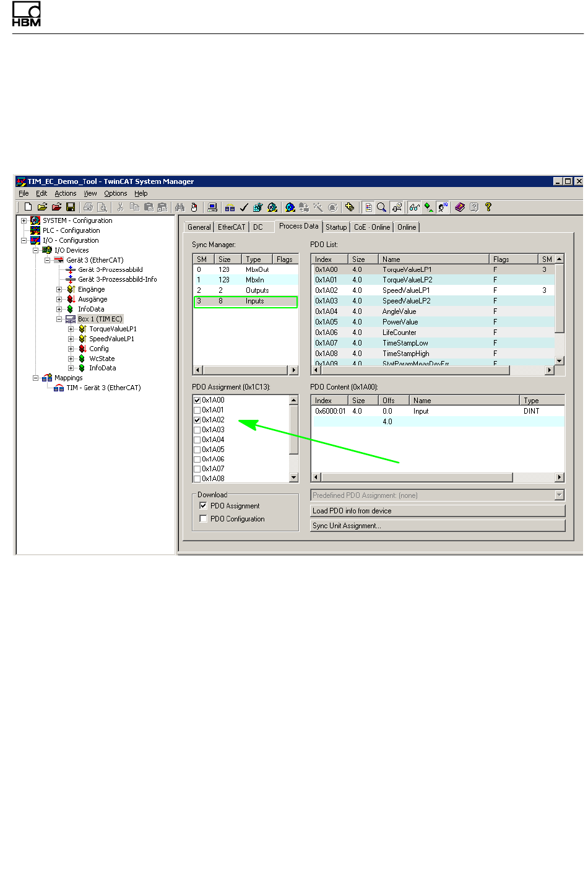Open the Predefined PDO Assignment dropdown
Viewport: 588px width, 875px height.
[560, 495]
